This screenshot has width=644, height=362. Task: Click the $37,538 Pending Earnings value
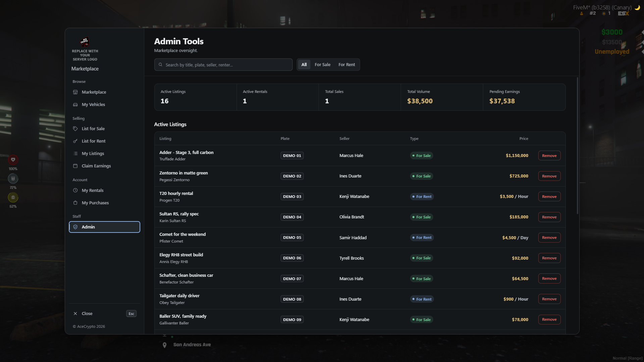pyautogui.click(x=502, y=101)
